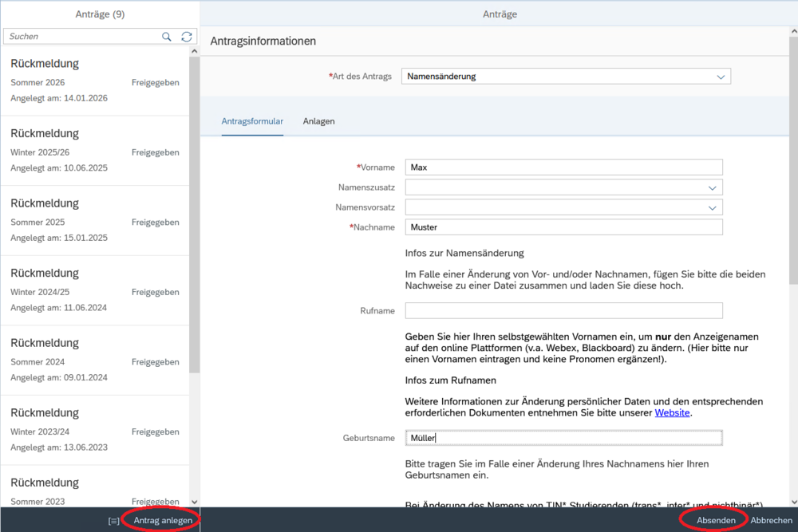
Task: Select the Rückmeldung Sommer 2024 entry
Action: click(x=95, y=361)
